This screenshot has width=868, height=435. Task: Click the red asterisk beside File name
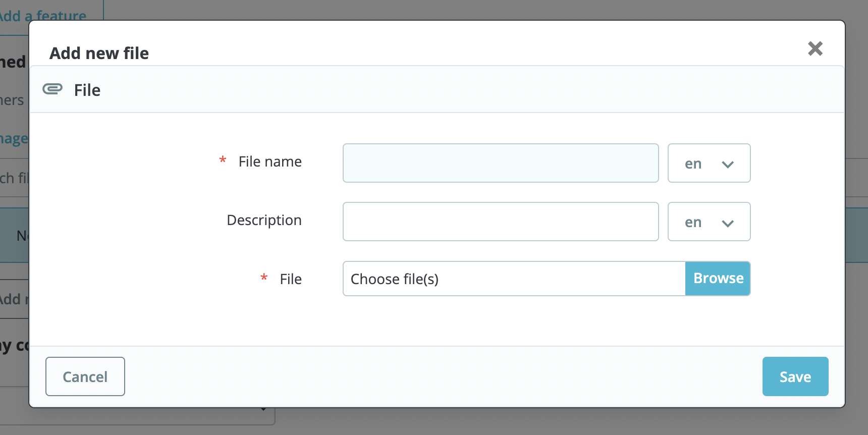point(223,160)
